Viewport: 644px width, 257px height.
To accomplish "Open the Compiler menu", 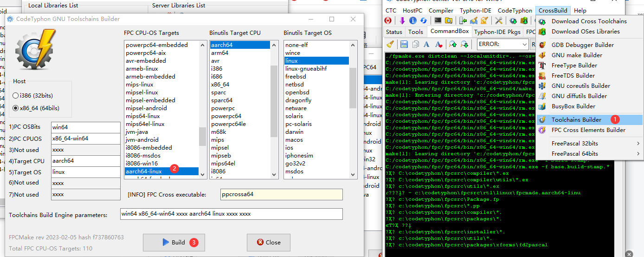I will click(441, 10).
